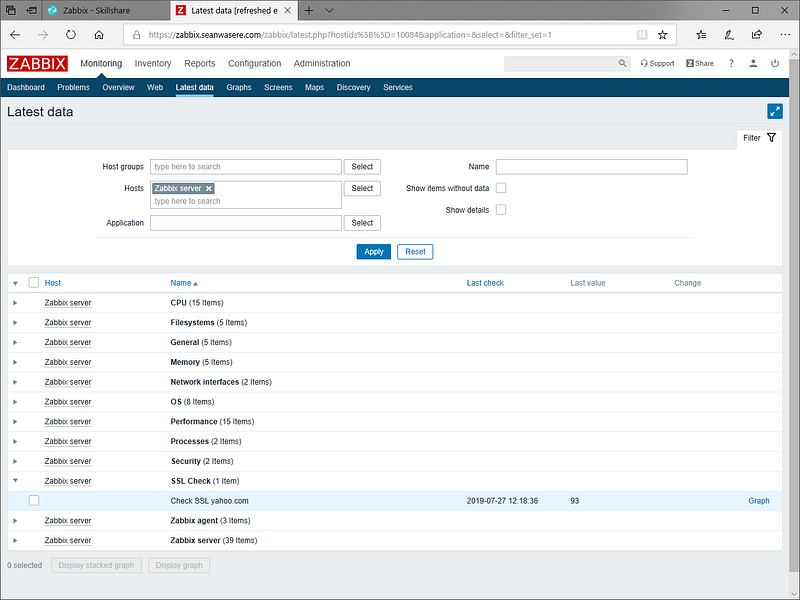This screenshot has height=600, width=800.
Task: Enable Show items without data checkbox
Action: point(501,188)
